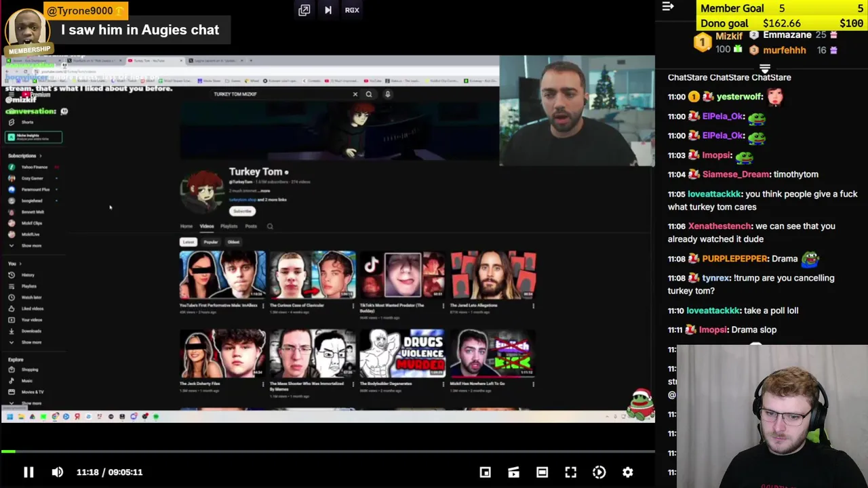
Task: Click the cast icon in player bar
Action: 513,472
